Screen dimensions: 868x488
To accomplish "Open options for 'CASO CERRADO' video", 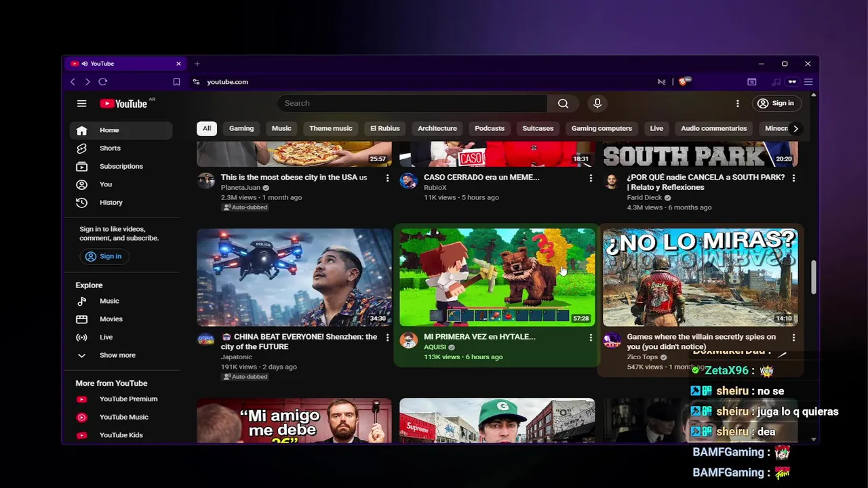I will 591,178.
